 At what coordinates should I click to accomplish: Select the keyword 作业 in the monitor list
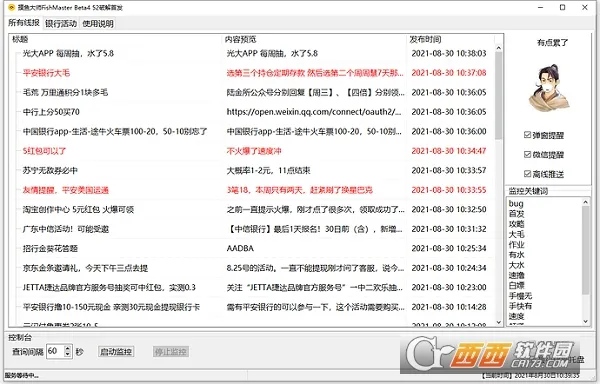(x=516, y=244)
